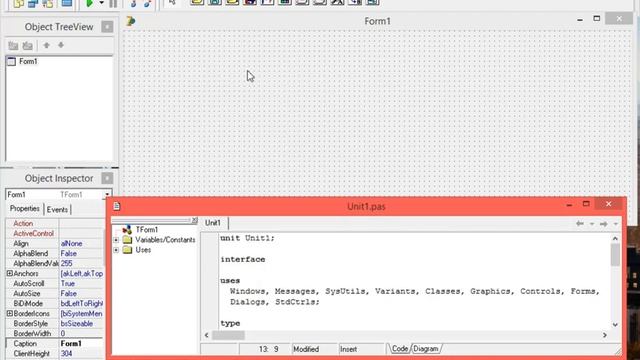Image resolution: width=640 pixels, height=360 pixels.
Task: Click the Delphi icon in Form1 title bar
Action: tap(131, 21)
